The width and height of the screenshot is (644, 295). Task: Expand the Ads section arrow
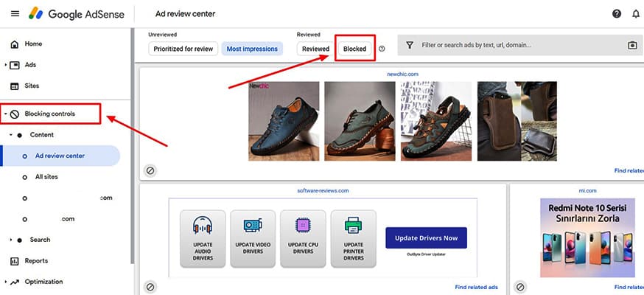pyautogui.click(x=6, y=65)
